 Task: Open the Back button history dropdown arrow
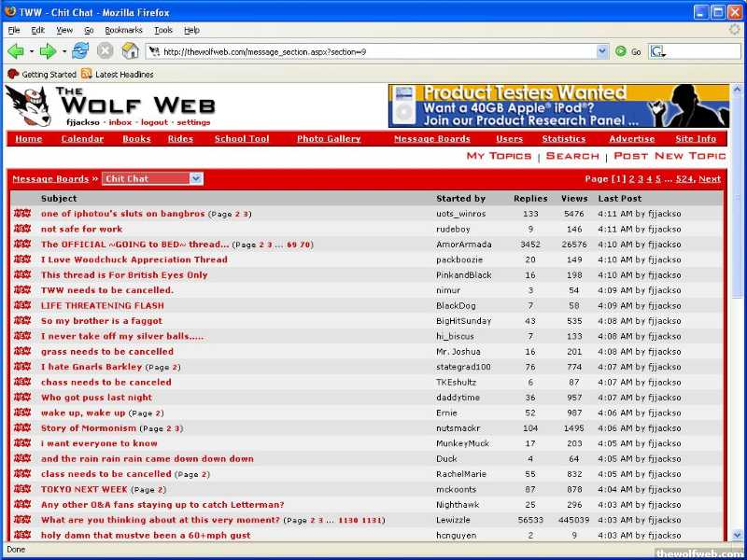pos(32,51)
